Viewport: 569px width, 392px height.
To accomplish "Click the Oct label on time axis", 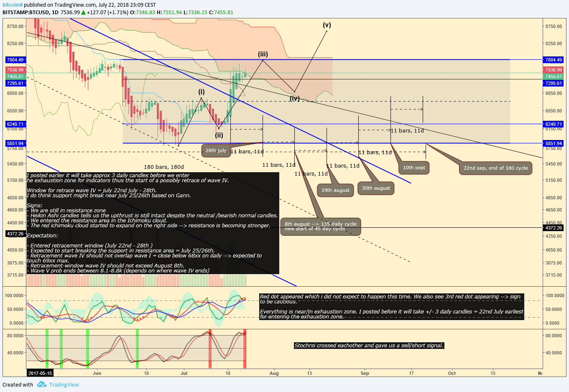I will 452,373.
